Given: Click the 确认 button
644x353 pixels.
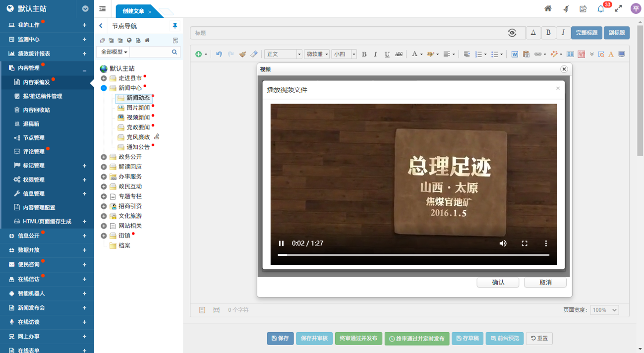Looking at the screenshot, I should click(498, 282).
